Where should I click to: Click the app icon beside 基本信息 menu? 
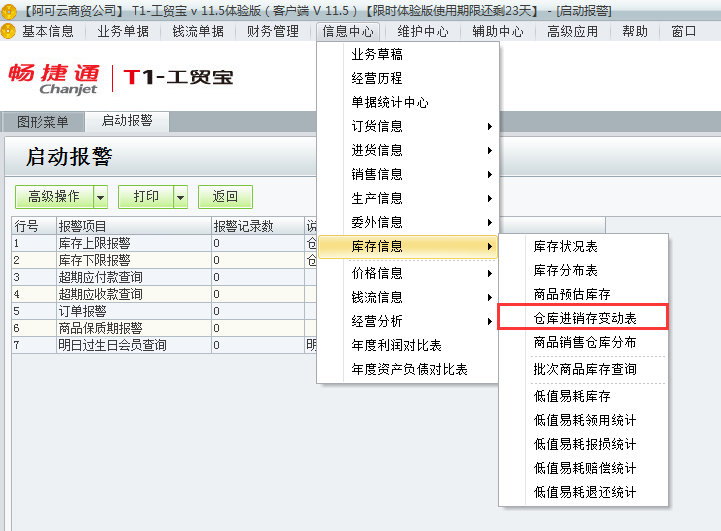pos(8,31)
